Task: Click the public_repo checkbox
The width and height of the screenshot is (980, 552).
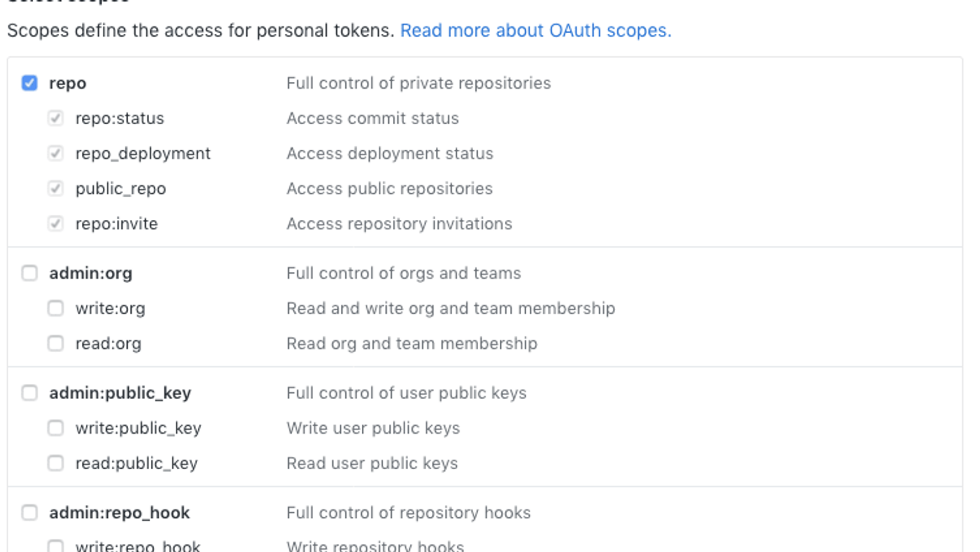Action: point(56,189)
